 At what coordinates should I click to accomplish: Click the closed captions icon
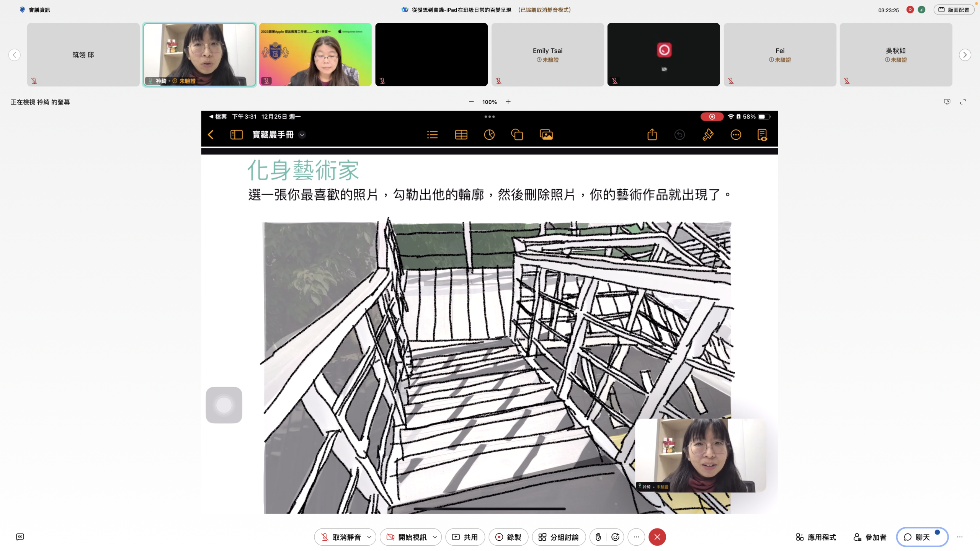coord(20,537)
